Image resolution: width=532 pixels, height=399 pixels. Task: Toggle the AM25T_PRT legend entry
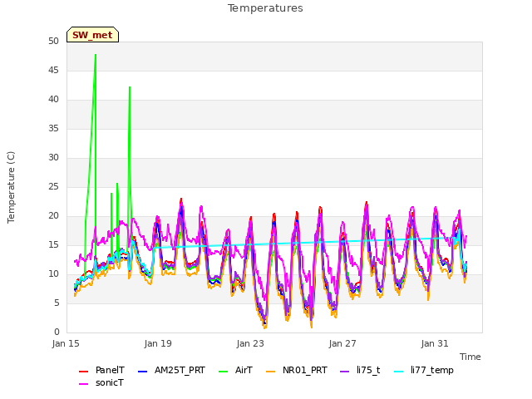tap(172, 370)
